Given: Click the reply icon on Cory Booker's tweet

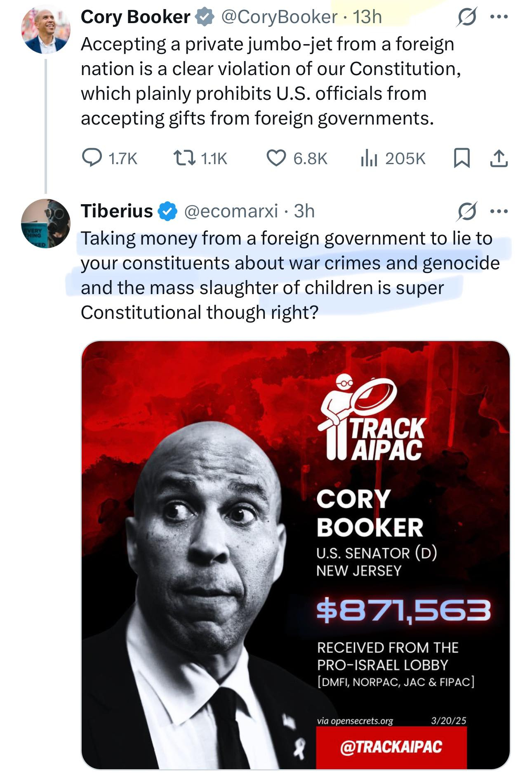Looking at the screenshot, I should point(92,158).
